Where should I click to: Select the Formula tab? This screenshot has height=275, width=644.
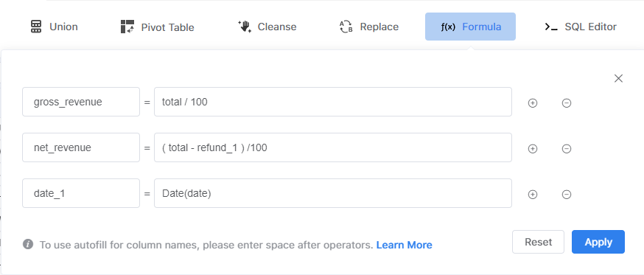[470, 27]
